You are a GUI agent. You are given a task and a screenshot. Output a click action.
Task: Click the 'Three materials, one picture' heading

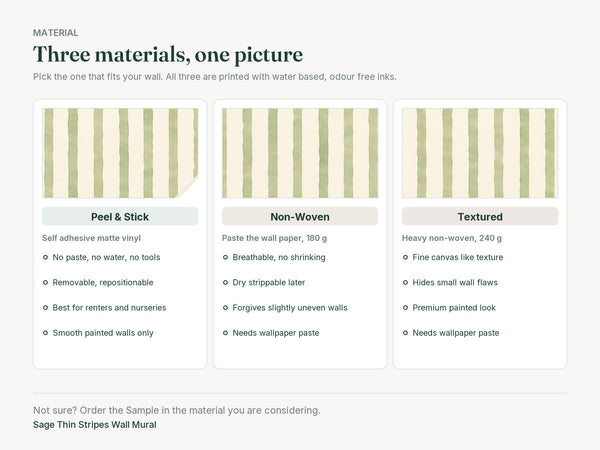pos(168,54)
